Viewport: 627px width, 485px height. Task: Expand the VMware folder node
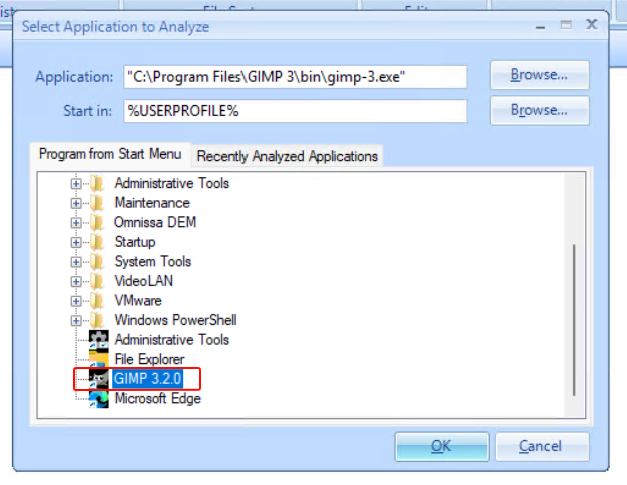pos(76,301)
